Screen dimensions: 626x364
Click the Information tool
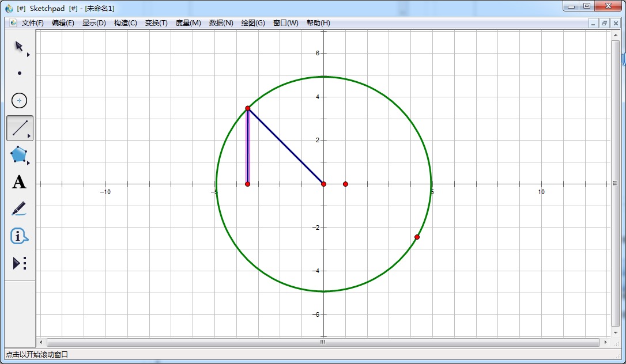point(19,236)
